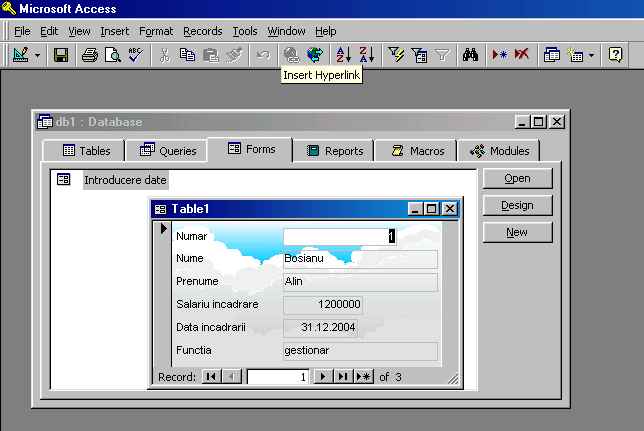This screenshot has height=431, width=644.
Task: Click the Sort Ascending icon
Action: (x=343, y=56)
